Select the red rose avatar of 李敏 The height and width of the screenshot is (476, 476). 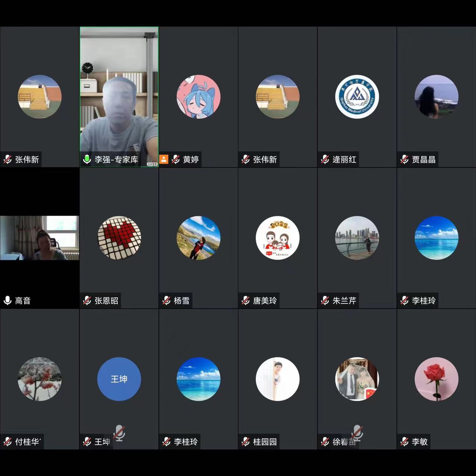436,379
